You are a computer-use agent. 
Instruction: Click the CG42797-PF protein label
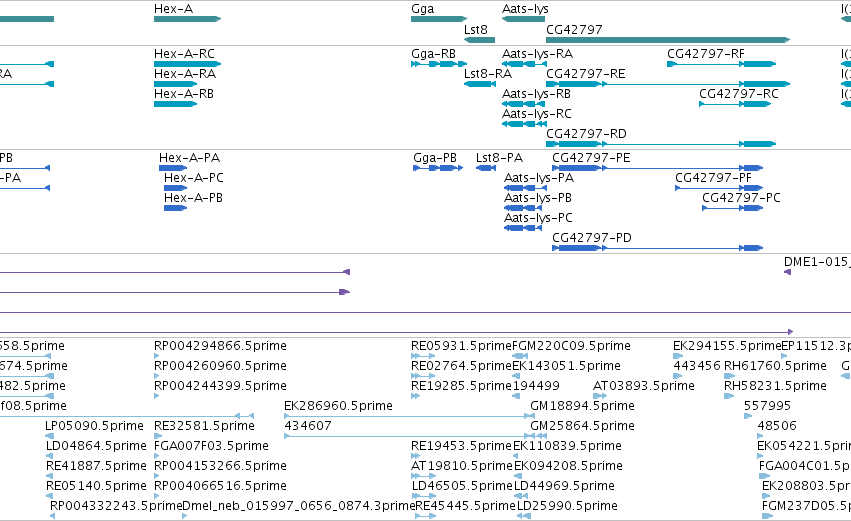click(713, 178)
